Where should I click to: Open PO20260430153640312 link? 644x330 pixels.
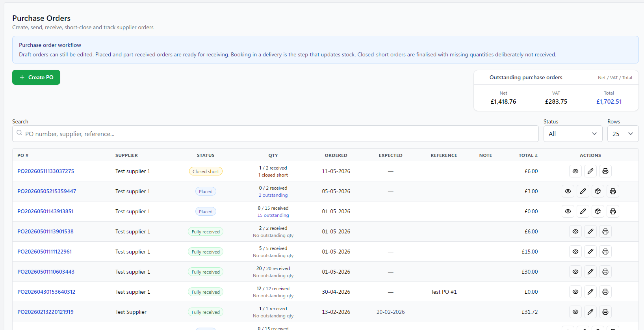click(46, 292)
